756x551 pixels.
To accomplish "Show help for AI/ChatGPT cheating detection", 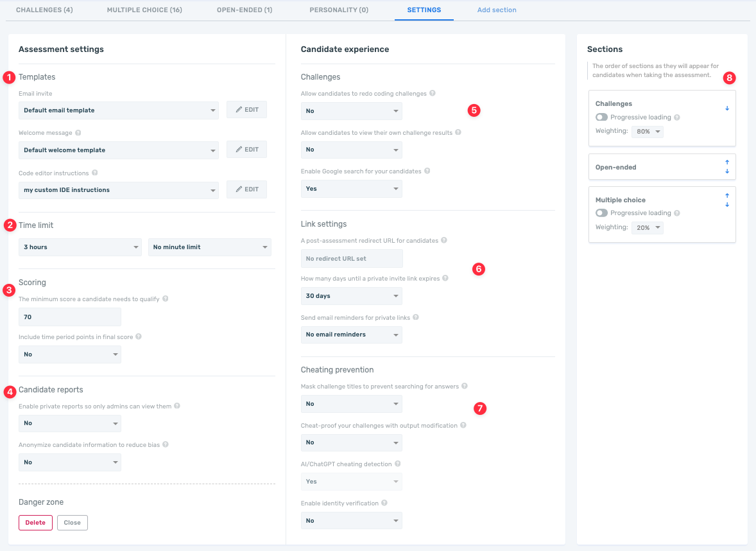I will coord(398,464).
